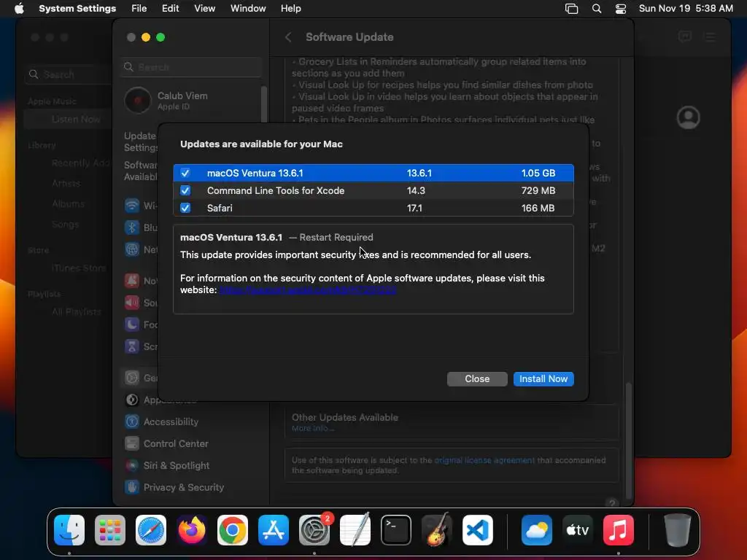
Task: Open Control Center settings pane
Action: pyautogui.click(x=176, y=444)
